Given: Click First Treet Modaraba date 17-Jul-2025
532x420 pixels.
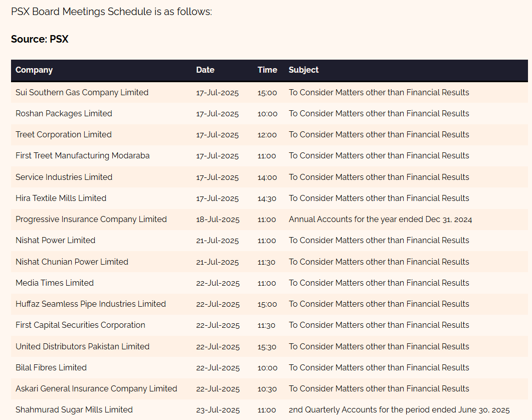Looking at the screenshot, I should pyautogui.click(x=218, y=156).
